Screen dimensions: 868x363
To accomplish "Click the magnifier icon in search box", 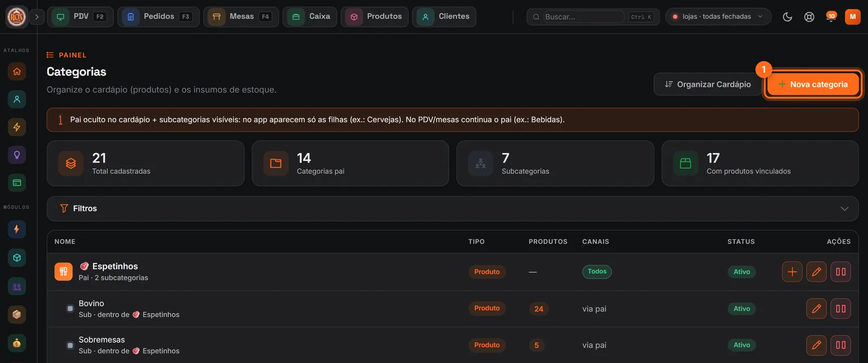I will click(x=536, y=17).
